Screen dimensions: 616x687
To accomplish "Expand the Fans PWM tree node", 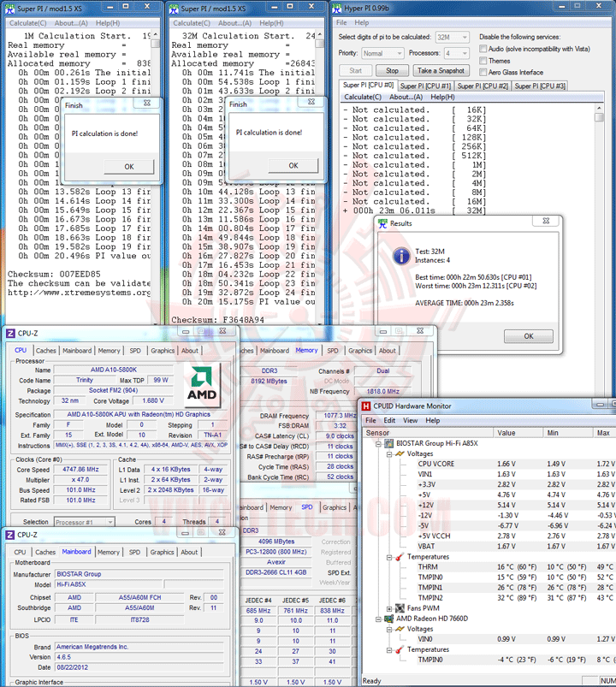I will pyautogui.click(x=389, y=608).
